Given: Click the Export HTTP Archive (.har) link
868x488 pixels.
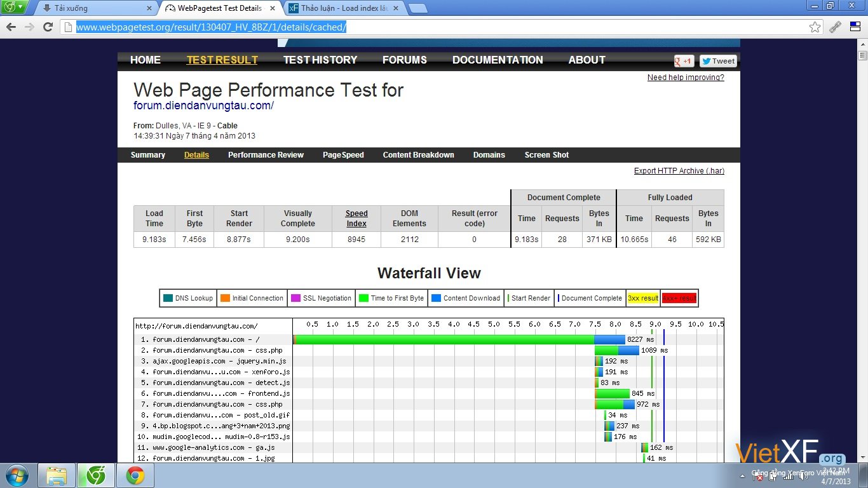Looking at the screenshot, I should (x=679, y=171).
